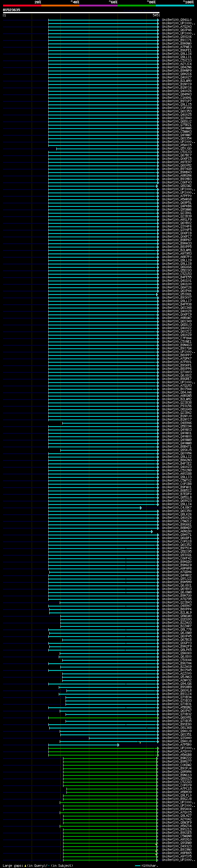Select UniRef100_Q5YJQ0 label
197x868 pixels.
click(176, 149)
